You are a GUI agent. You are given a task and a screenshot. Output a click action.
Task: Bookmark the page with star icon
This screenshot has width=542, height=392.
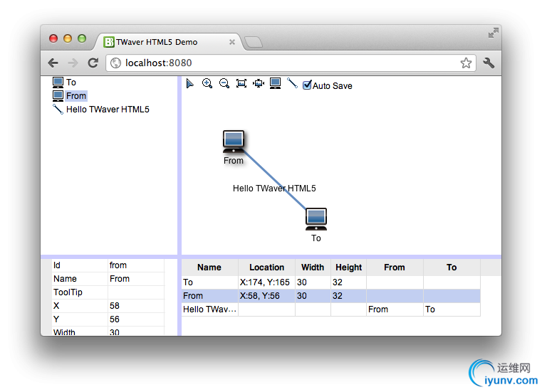[466, 63]
